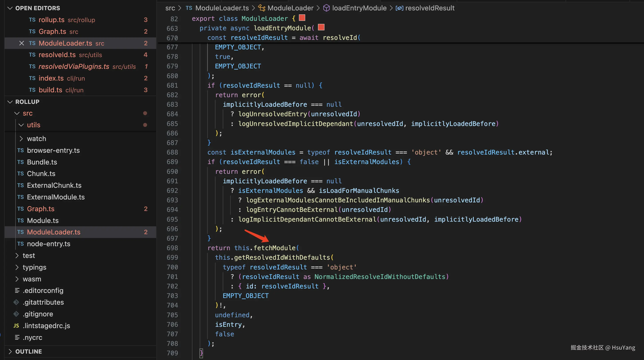The image size is (644, 360).
Task: Click the class icon before ModuleLoader breadcrumb
Action: [x=262, y=8]
